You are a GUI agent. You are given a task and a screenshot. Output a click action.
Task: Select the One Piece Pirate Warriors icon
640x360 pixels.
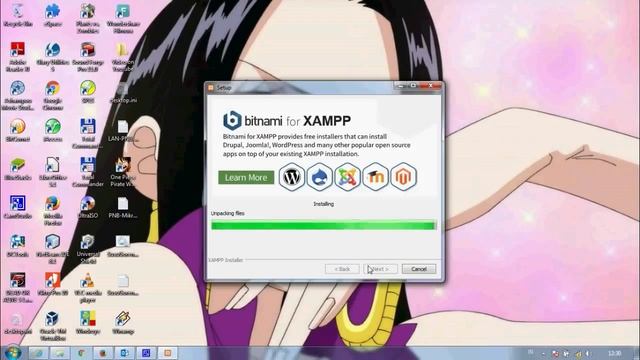[x=122, y=172]
